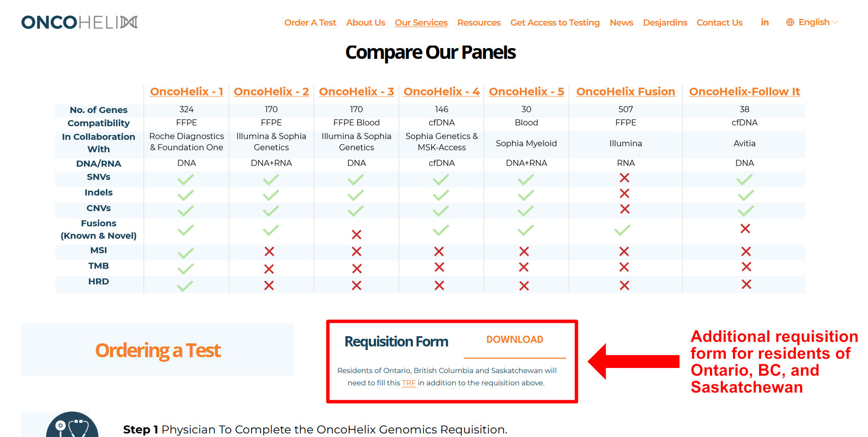Open the Desjardins menu link

coord(665,23)
